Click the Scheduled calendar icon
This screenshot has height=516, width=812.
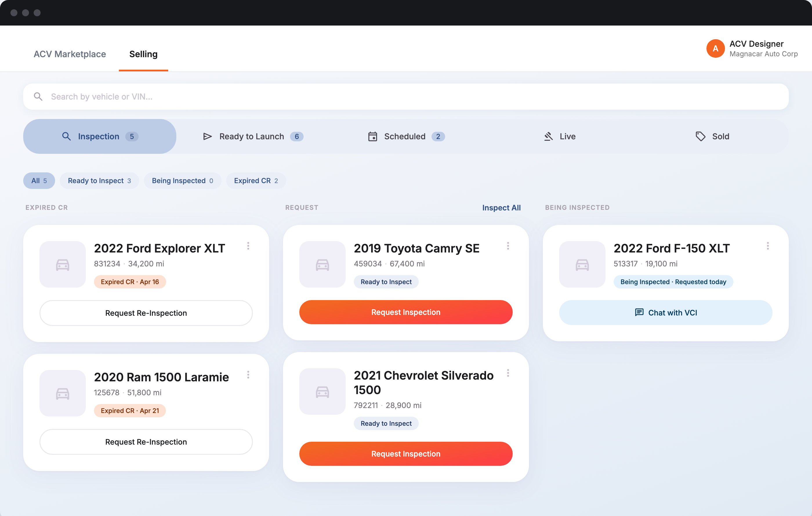coord(373,136)
